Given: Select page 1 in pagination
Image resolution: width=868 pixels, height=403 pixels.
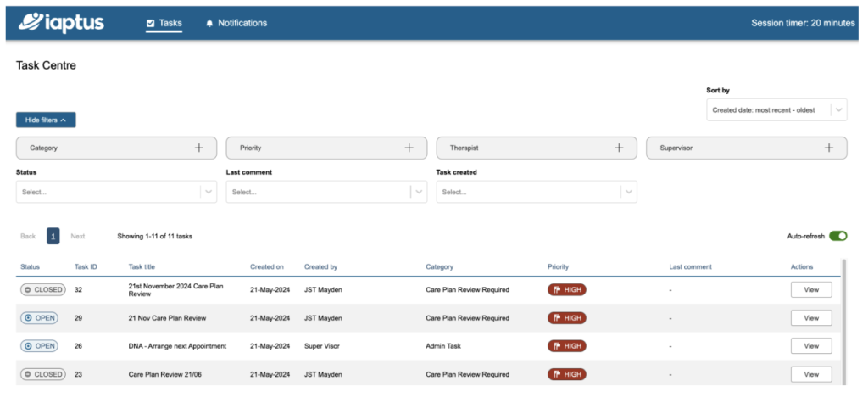Looking at the screenshot, I should 53,236.
